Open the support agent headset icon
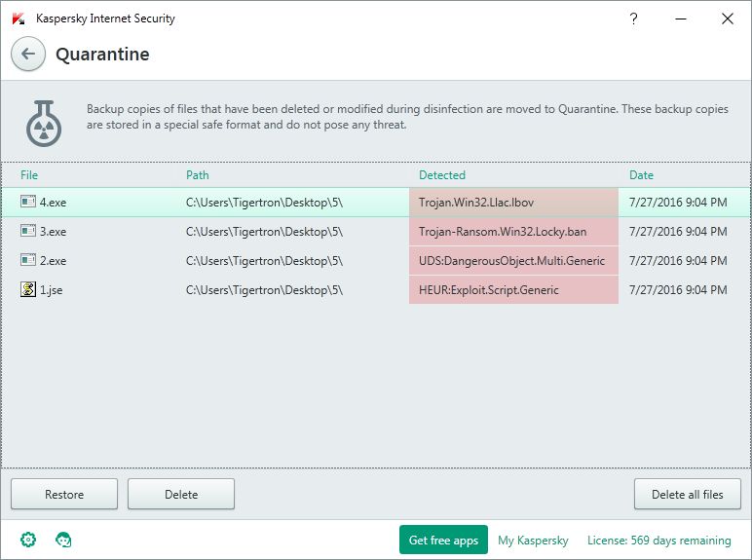Screen dimensions: 752x560 click(x=63, y=540)
